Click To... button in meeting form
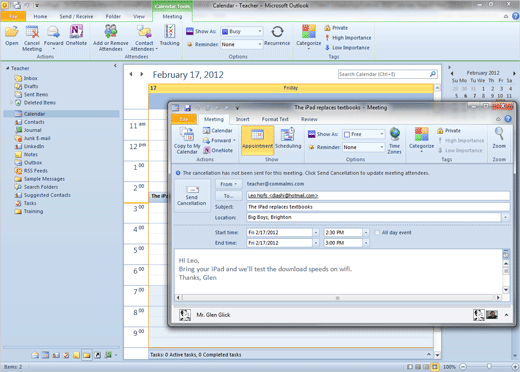520x372 pixels. click(x=228, y=196)
